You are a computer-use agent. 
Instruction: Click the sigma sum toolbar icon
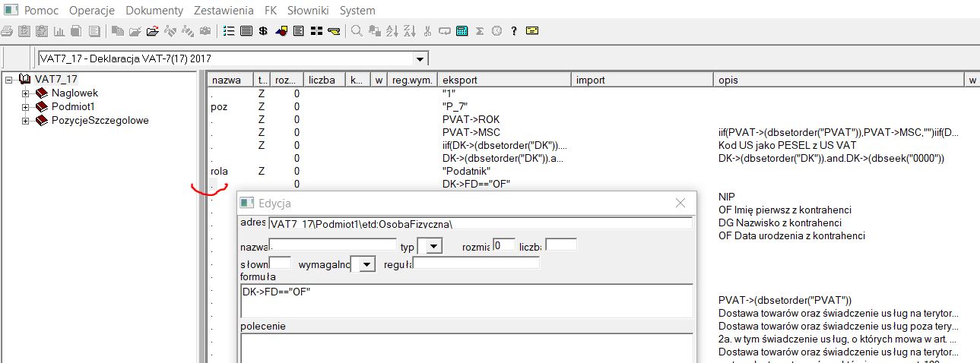(x=480, y=31)
